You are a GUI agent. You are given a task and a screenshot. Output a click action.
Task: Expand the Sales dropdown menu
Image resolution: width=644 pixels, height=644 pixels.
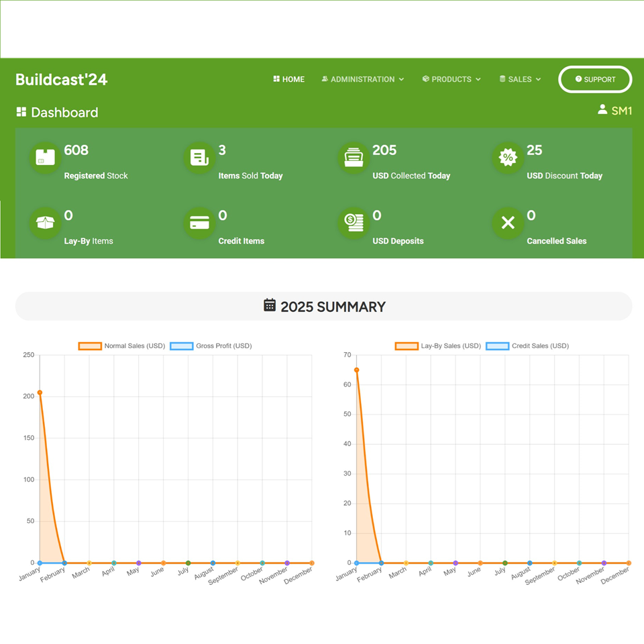520,79
